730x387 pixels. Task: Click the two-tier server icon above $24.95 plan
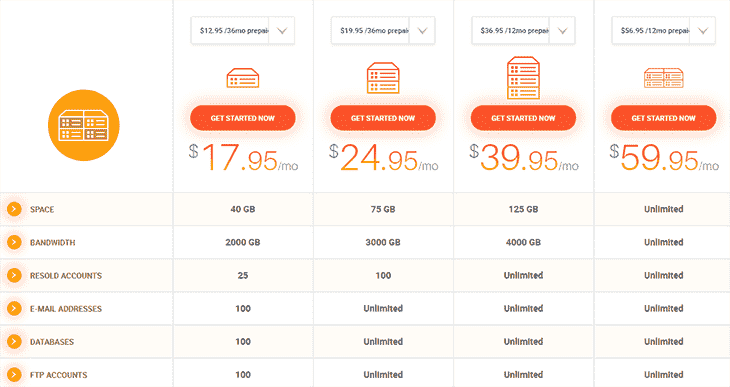click(383, 78)
